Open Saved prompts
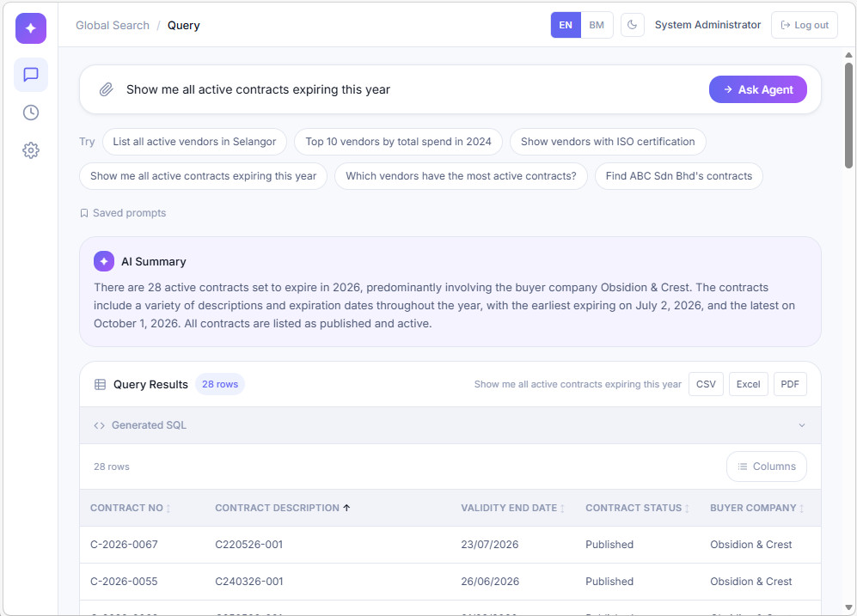The image size is (857, 616). (x=123, y=213)
